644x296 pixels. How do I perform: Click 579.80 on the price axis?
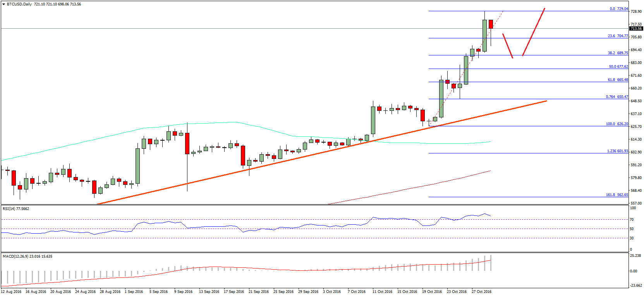pyautogui.click(x=636, y=178)
